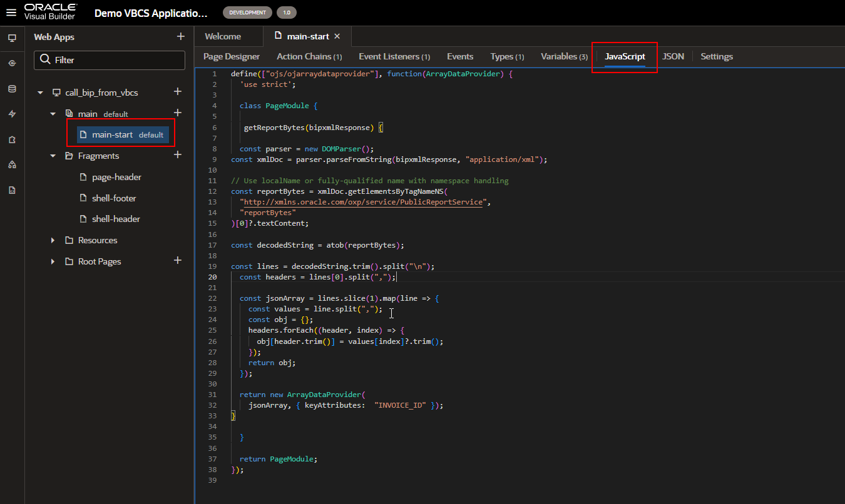This screenshot has width=845, height=504.
Task: Select the Web Apps navigator icon
Action: click(x=12, y=38)
